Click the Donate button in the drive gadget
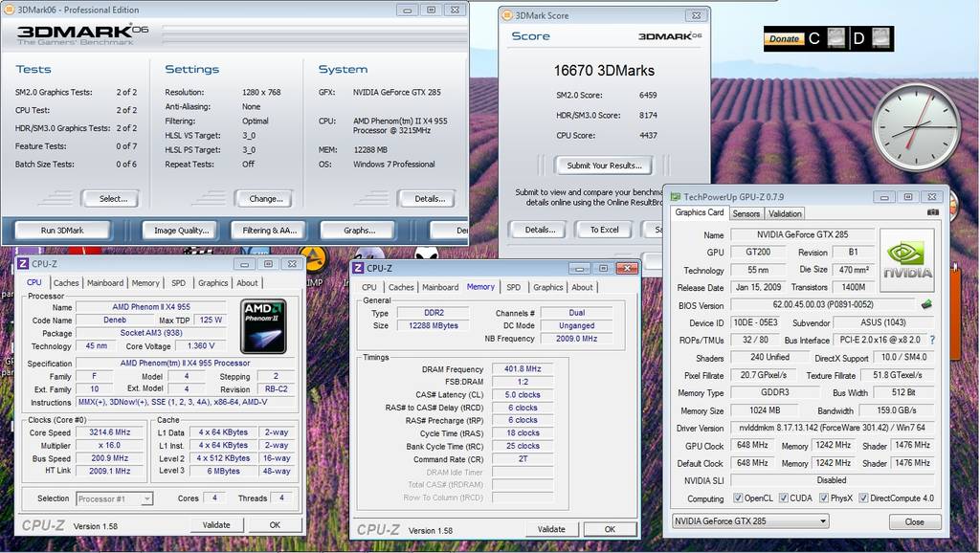The height and width of the screenshot is (553, 980). (784, 38)
